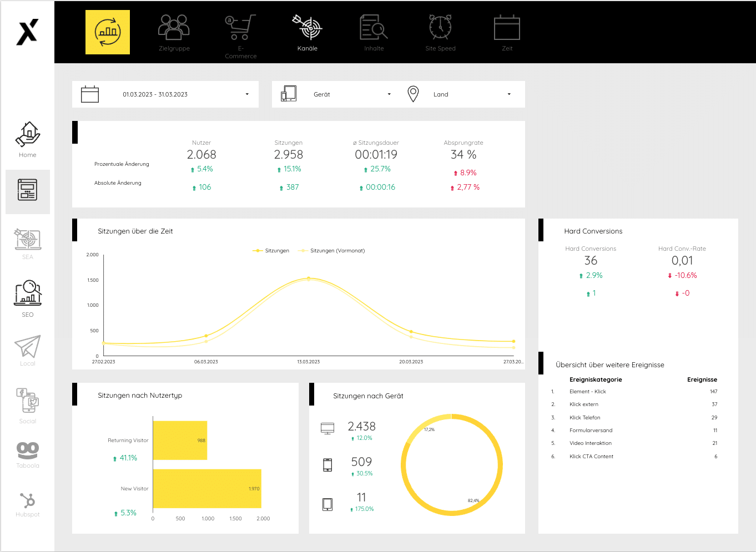Open the SEO sidebar section
Image resolution: width=756 pixels, height=552 pixels.
click(x=28, y=298)
